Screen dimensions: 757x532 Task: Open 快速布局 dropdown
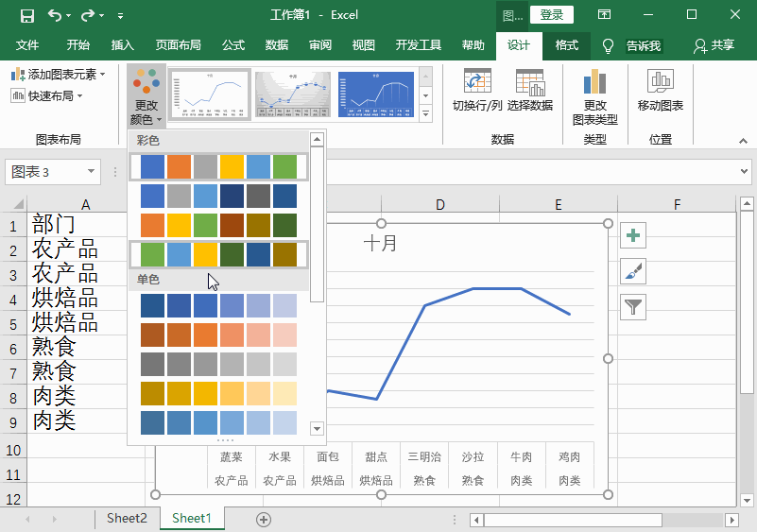click(x=47, y=96)
